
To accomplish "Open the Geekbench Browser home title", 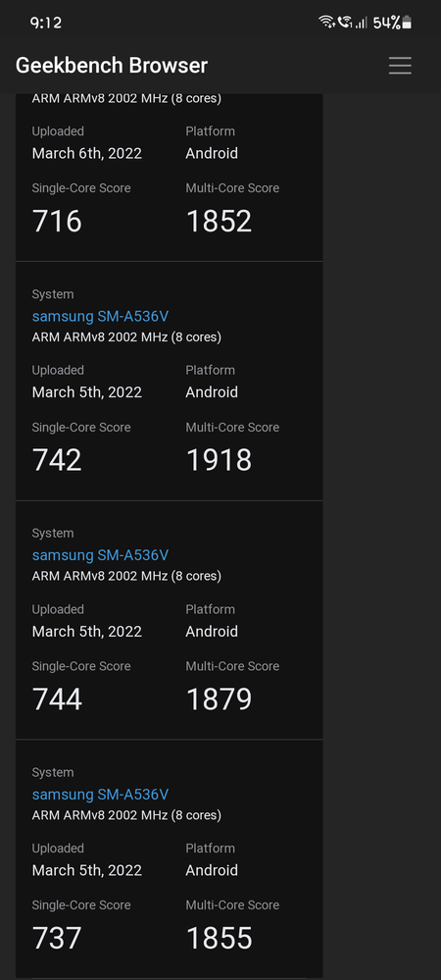I will click(111, 66).
